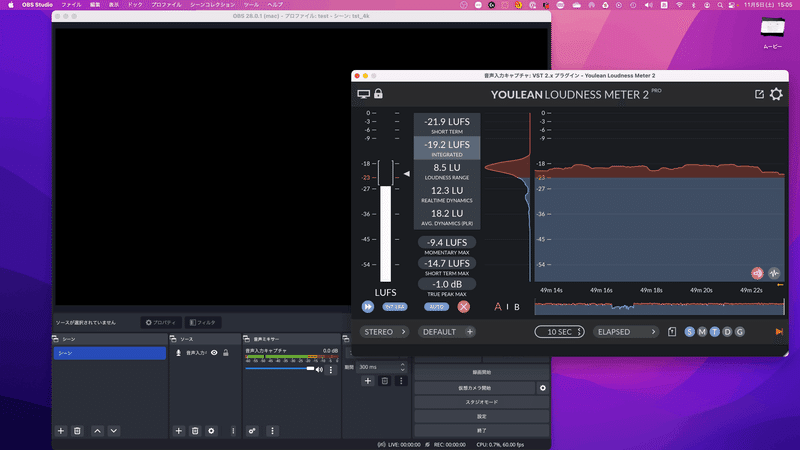The width and height of the screenshot is (800, 450).
Task: Adjust 300 ms transition duration stepper
Action: 403,367
